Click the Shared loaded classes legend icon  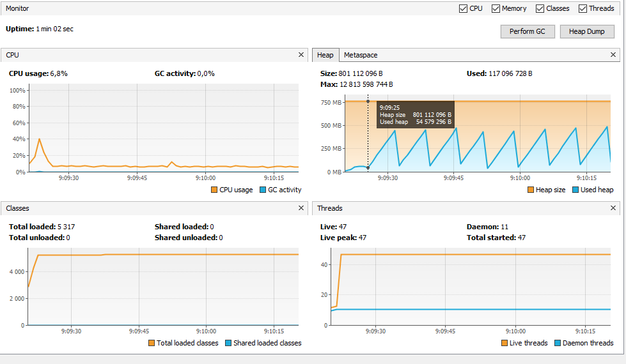(228, 343)
